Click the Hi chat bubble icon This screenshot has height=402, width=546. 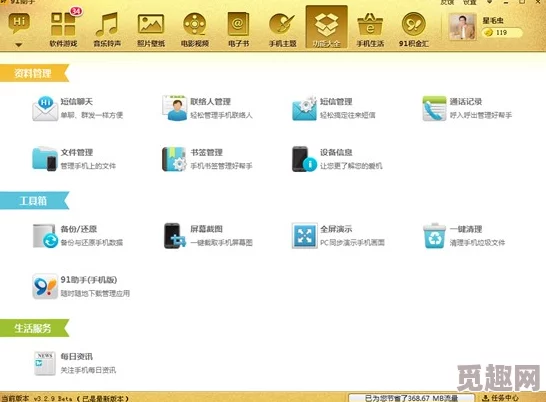point(19,23)
